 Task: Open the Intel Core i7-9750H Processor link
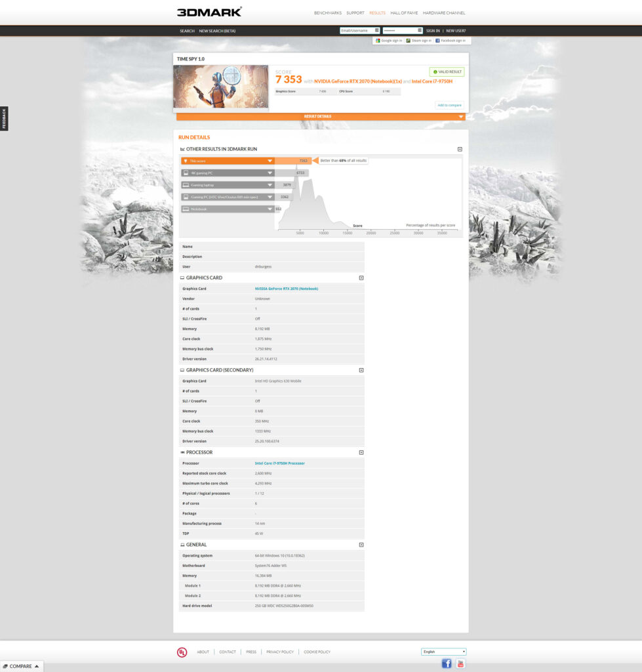coord(279,463)
